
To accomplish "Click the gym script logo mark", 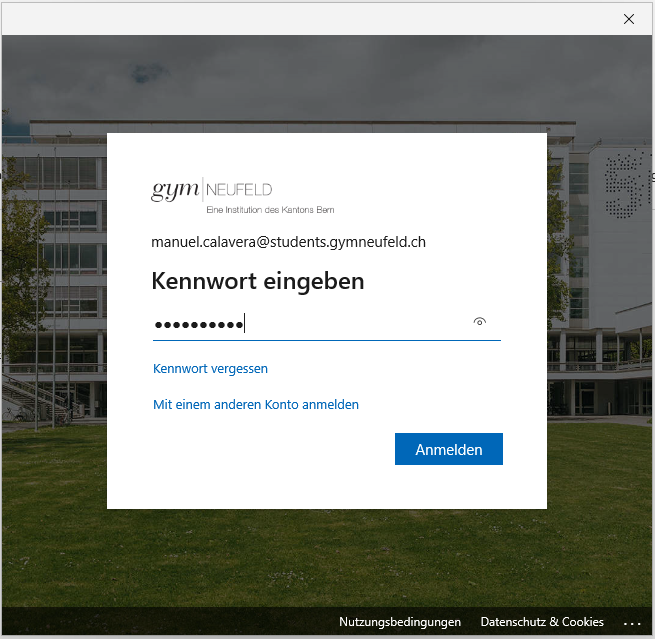I will click(174, 190).
